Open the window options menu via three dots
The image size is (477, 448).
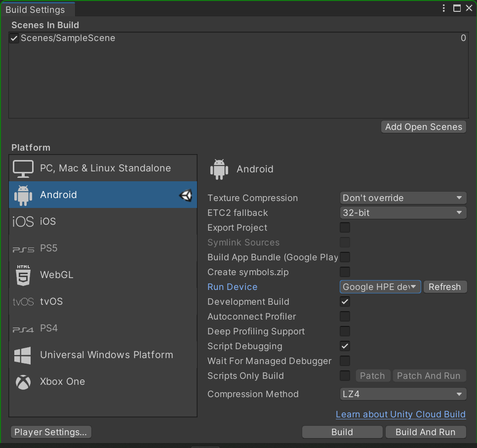[x=443, y=8]
